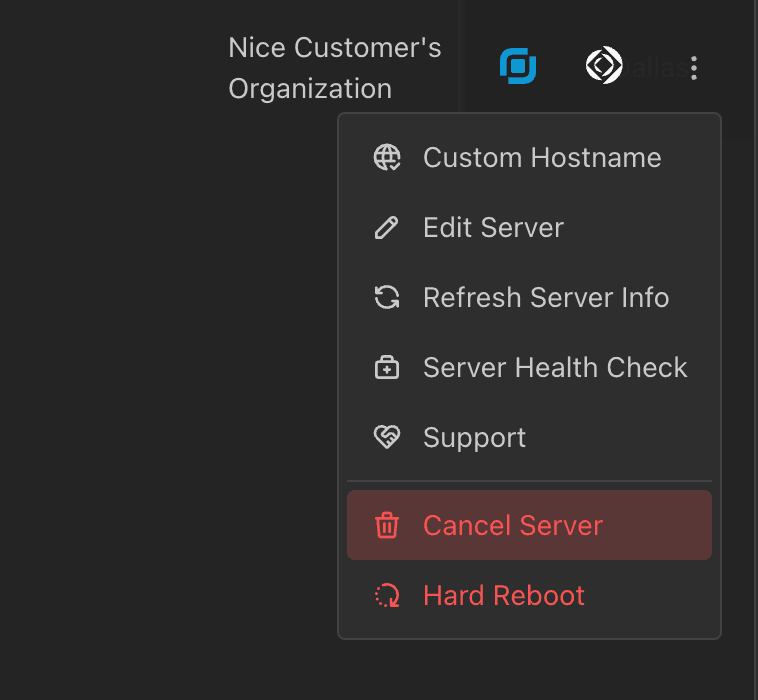Click the medical kit Health Check icon
Image resolution: width=758 pixels, height=700 pixels.
pos(387,368)
